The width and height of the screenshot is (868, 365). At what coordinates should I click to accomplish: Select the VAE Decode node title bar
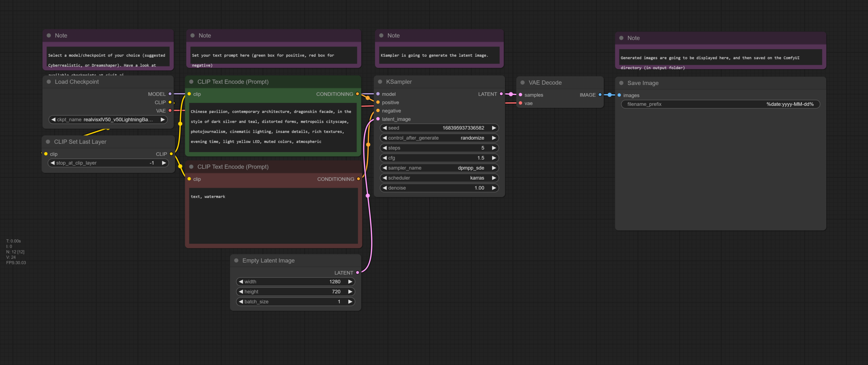click(563, 83)
